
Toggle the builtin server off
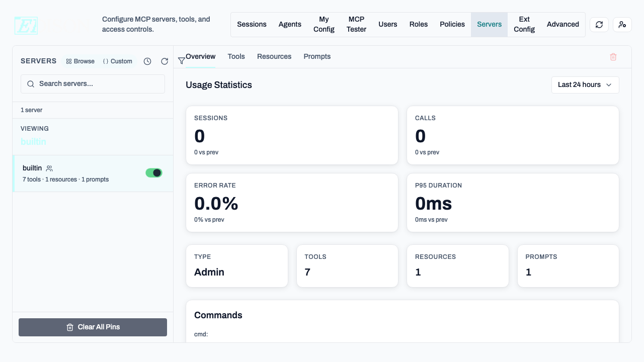[x=154, y=173]
